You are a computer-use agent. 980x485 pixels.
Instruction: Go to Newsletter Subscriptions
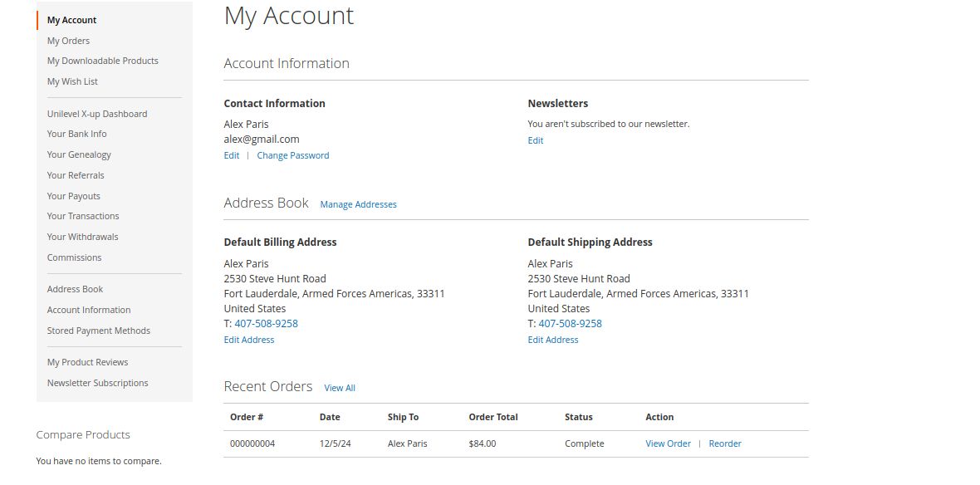97,383
